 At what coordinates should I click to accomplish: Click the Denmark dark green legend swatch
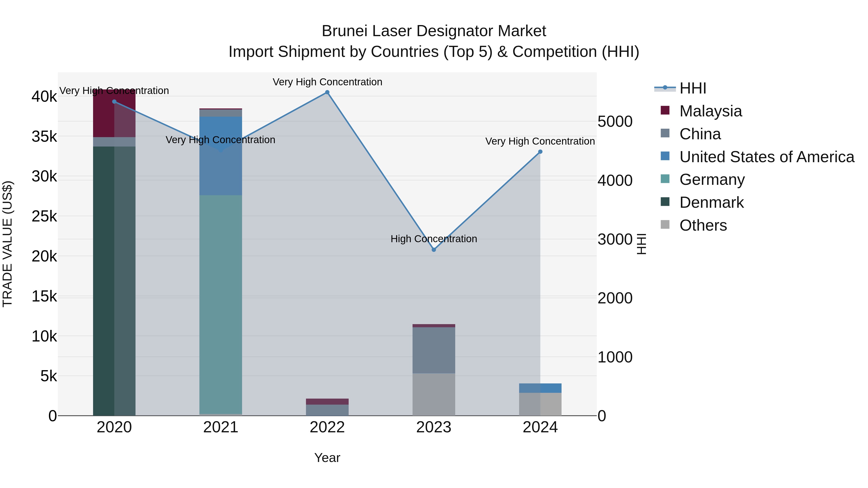(665, 201)
